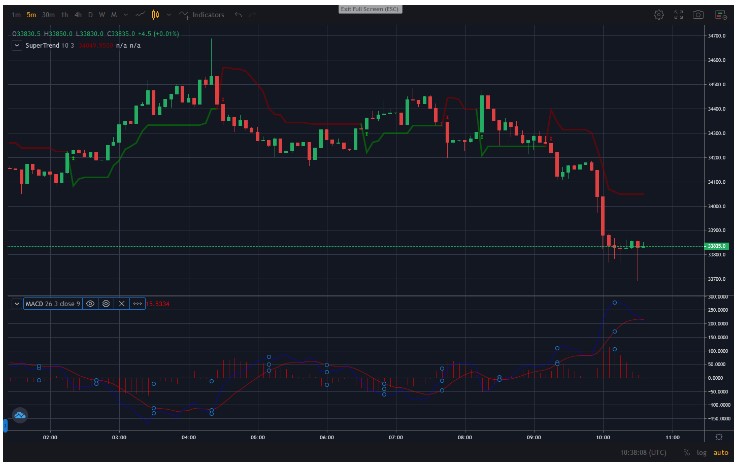Click the redo arrow in toolbar

(252, 15)
